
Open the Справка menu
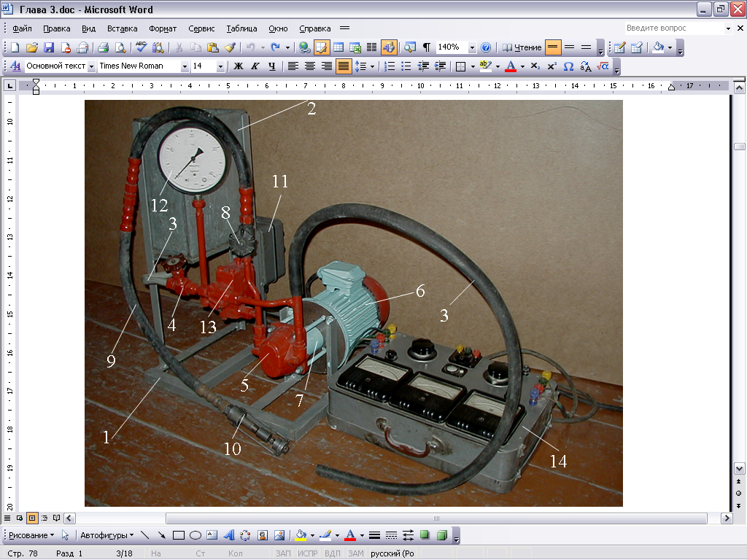tap(315, 28)
